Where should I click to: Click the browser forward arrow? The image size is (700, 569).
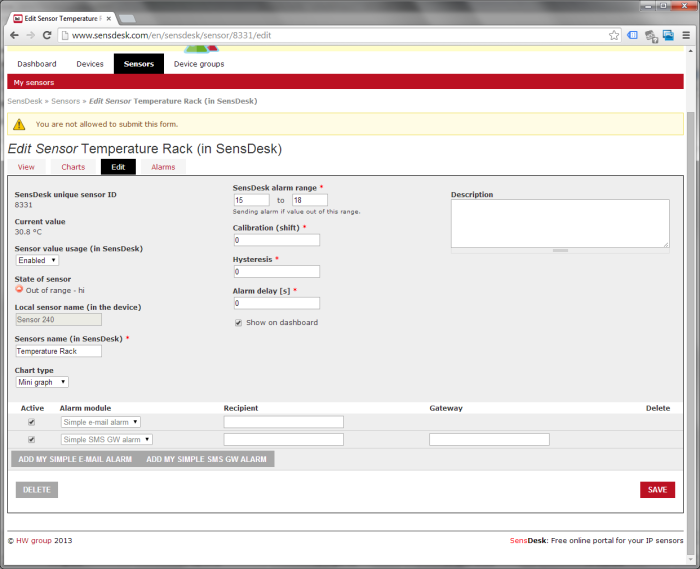[31, 35]
